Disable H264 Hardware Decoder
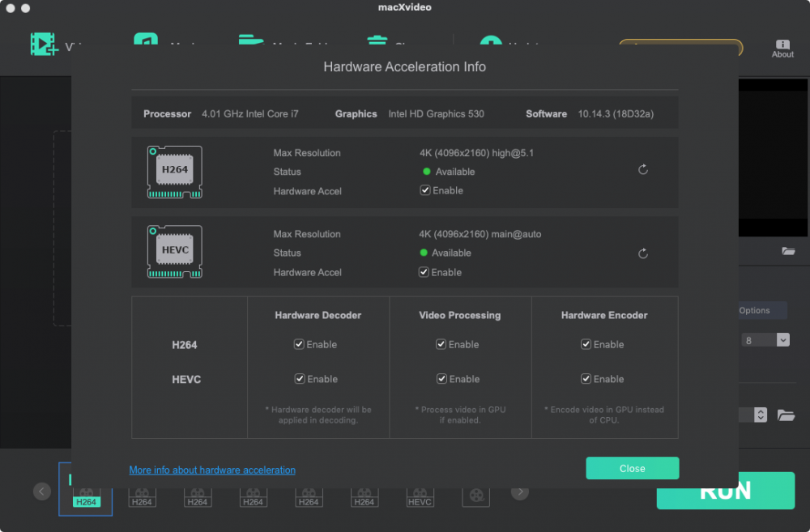810x532 pixels. point(299,344)
